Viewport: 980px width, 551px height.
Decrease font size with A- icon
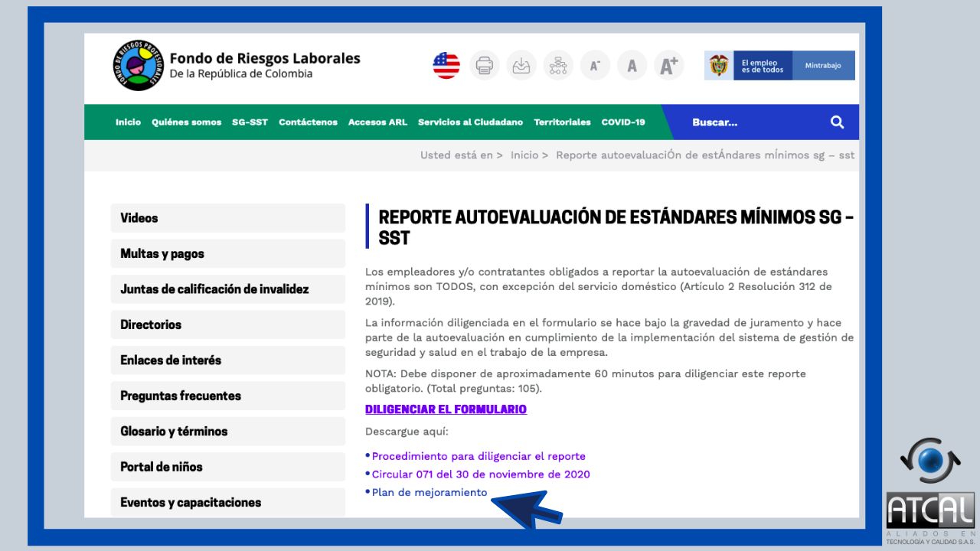[595, 66]
